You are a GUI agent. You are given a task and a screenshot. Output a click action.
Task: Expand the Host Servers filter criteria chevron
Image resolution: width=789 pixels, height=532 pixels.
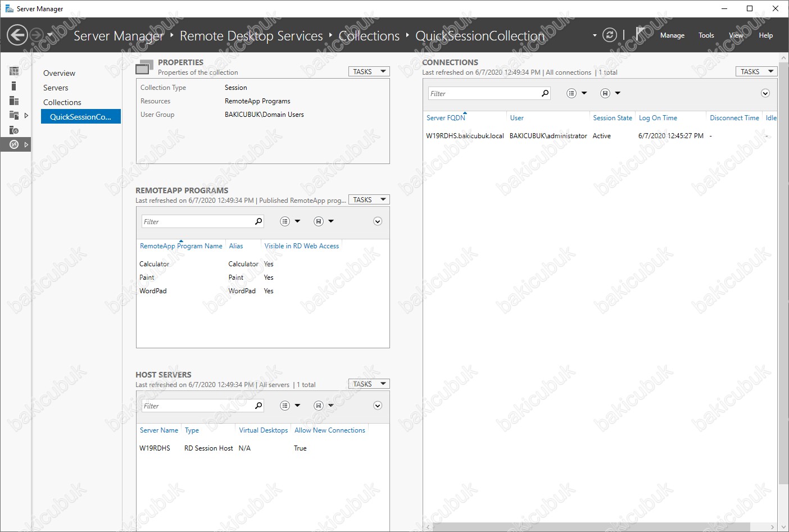[x=378, y=406]
